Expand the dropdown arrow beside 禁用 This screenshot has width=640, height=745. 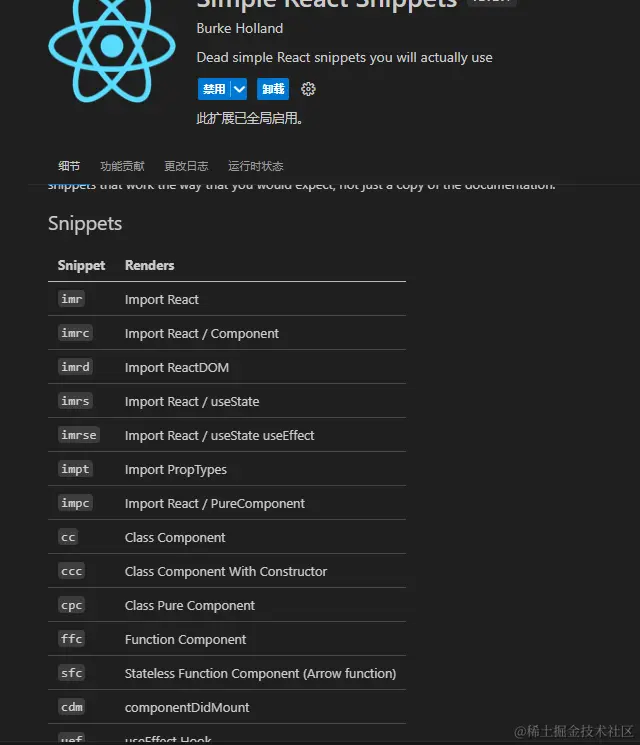tap(239, 89)
